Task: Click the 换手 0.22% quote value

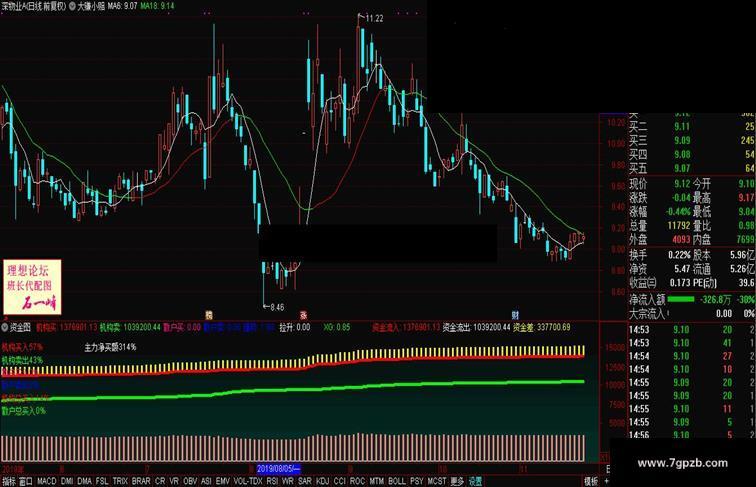Action: [x=679, y=255]
